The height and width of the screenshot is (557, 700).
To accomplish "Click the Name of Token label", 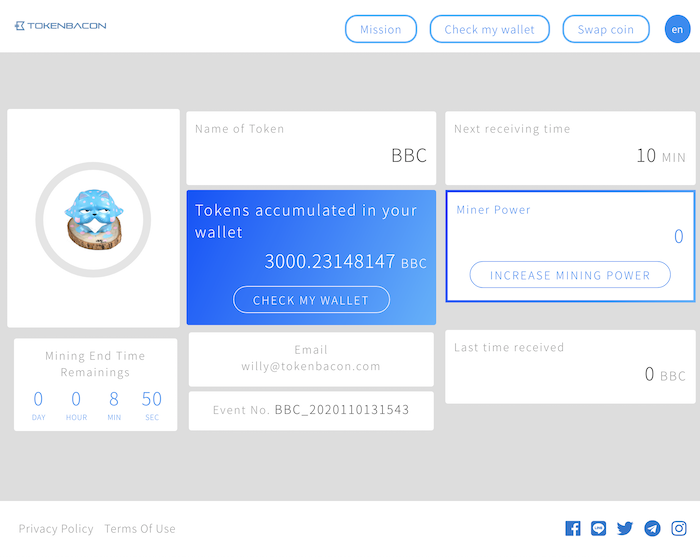I will click(239, 129).
